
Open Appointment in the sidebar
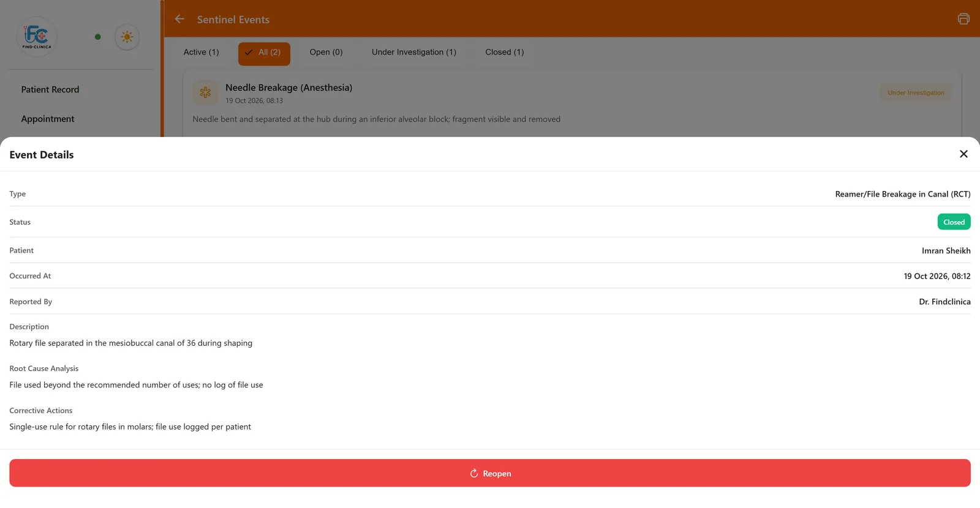pyautogui.click(x=48, y=119)
